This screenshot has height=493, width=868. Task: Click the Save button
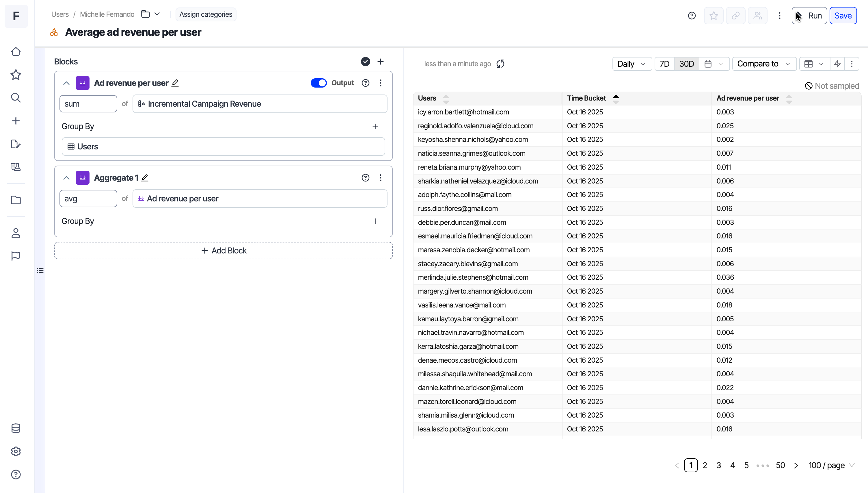[x=843, y=16]
